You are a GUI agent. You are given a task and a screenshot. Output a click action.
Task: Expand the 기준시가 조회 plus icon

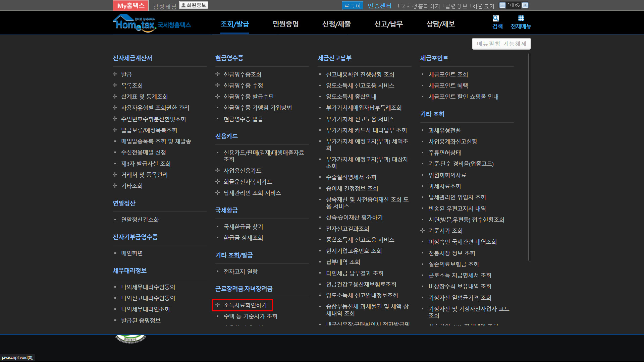point(422,231)
